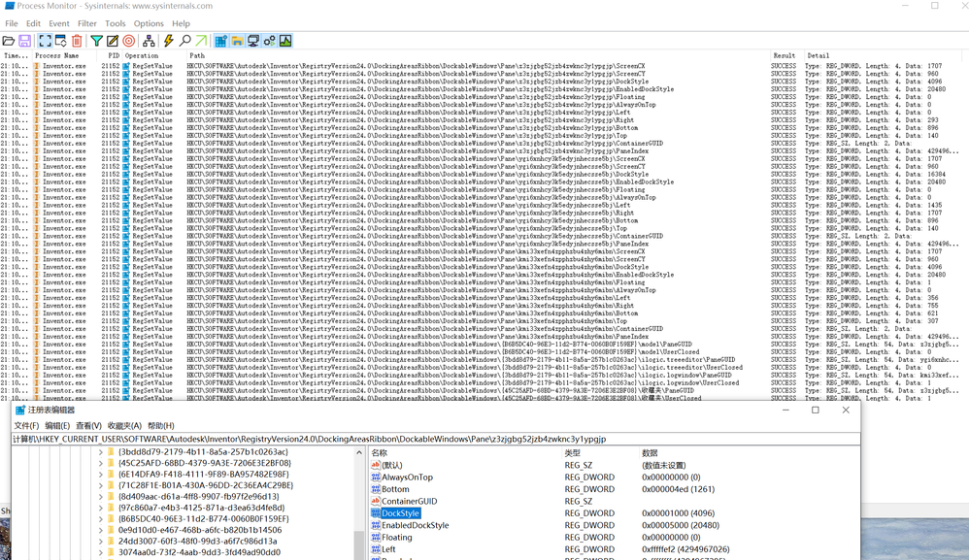Click the Find magnifier toolbar icon
This screenshot has height=560, width=969.
(184, 42)
